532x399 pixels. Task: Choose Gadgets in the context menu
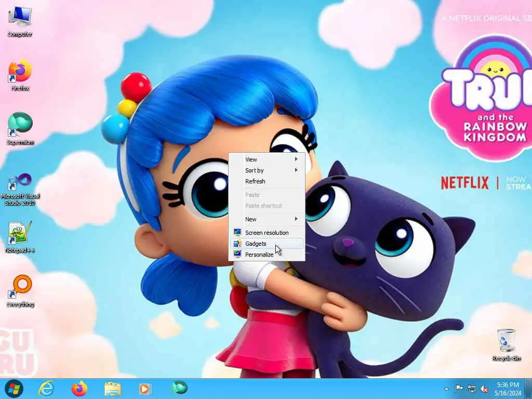(x=267, y=244)
